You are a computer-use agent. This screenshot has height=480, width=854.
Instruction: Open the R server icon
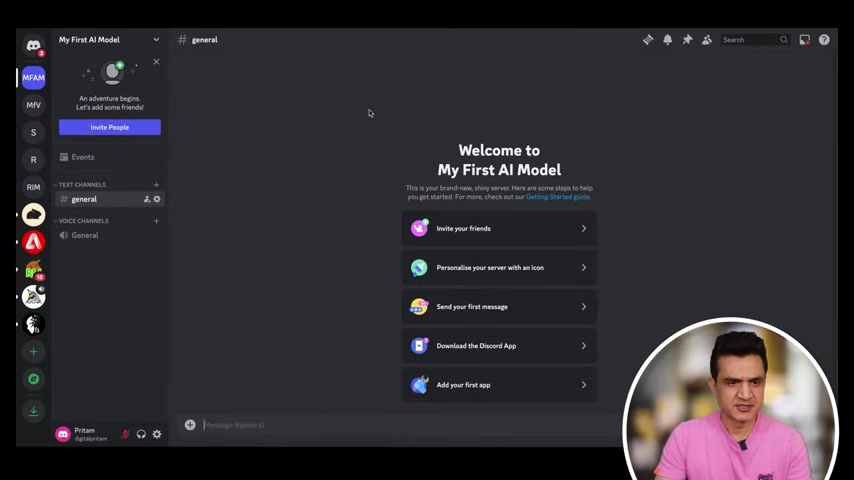[x=33, y=160]
